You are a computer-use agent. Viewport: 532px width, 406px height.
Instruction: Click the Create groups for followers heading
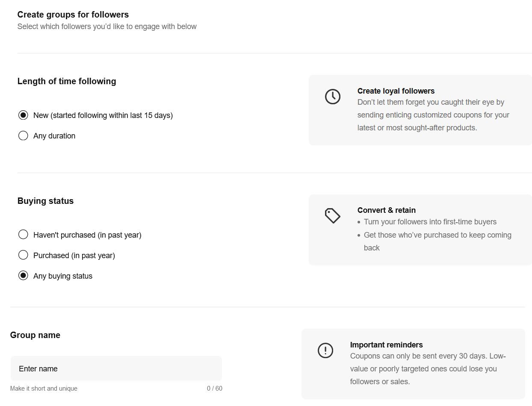73,15
